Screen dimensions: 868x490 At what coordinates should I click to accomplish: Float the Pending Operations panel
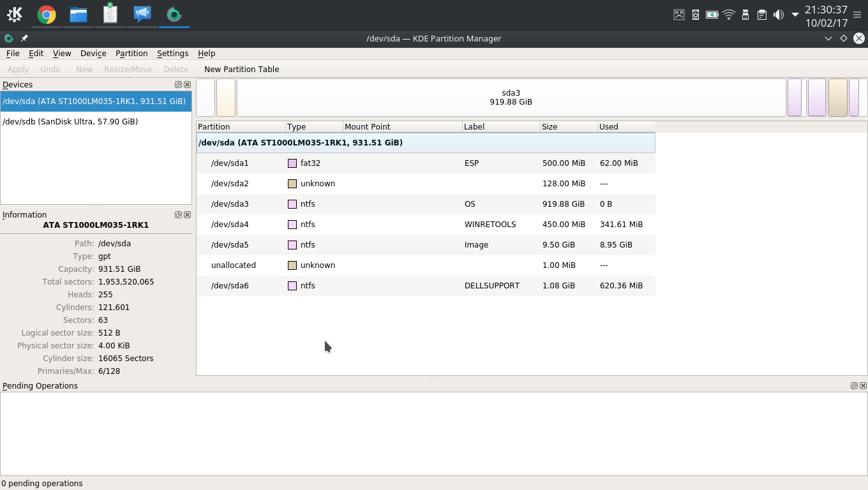coord(854,385)
